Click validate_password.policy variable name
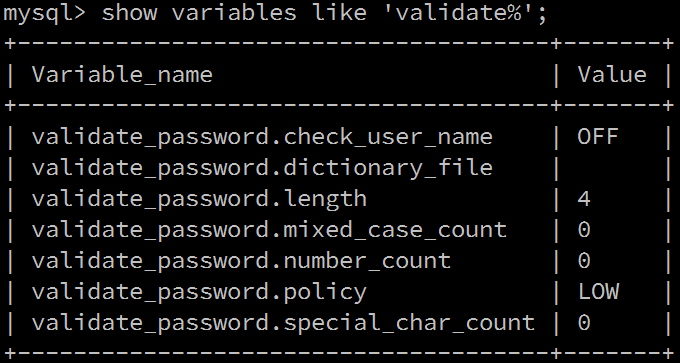Viewport: 680px width, 363px height. click(199, 292)
